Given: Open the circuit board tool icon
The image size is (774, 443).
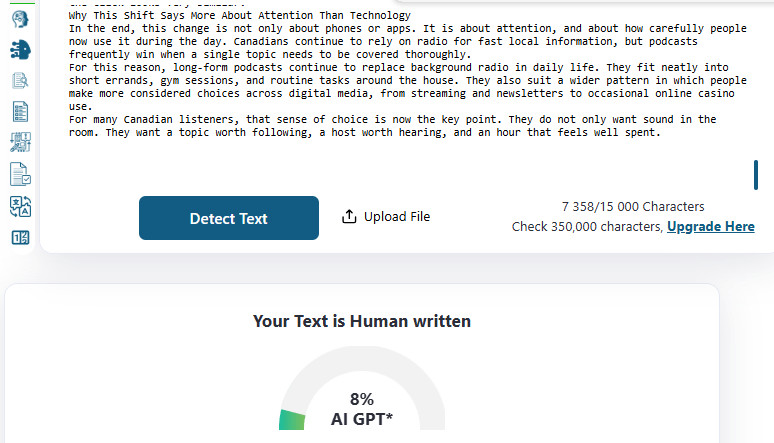Looking at the screenshot, I should 20,142.
